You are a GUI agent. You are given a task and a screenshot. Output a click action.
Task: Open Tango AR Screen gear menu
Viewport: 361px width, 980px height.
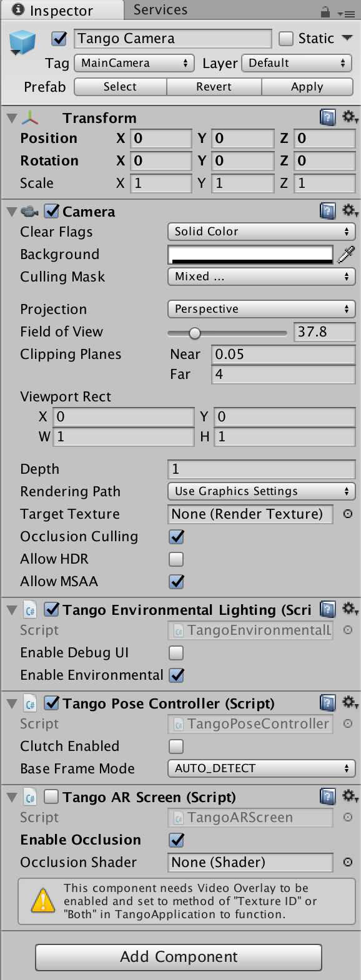[x=350, y=796]
